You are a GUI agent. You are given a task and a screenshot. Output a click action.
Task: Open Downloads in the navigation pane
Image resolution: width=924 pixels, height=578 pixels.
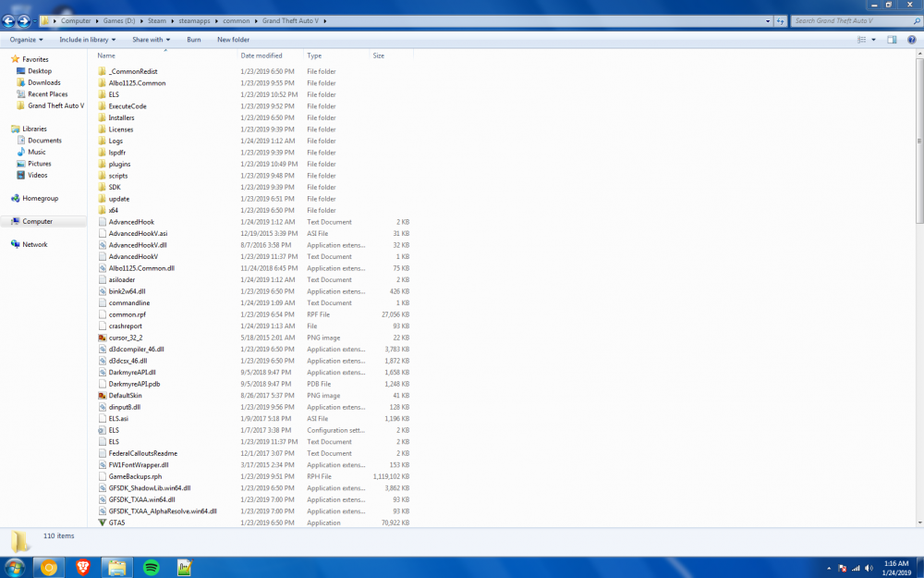click(44, 82)
